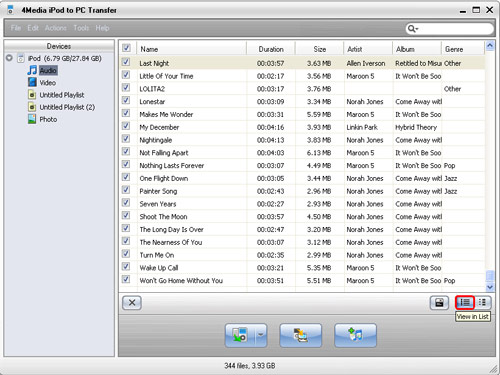
Task: Select the Audio music note icon
Action: point(32,70)
